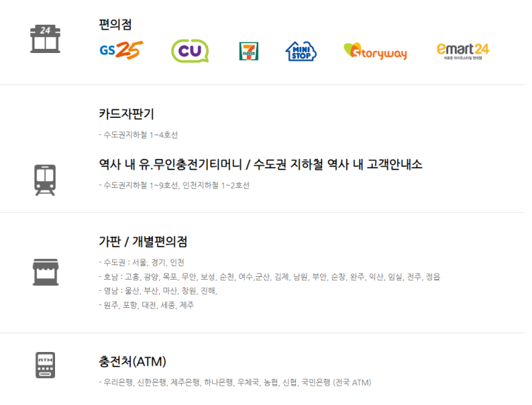Click the 7-Eleven logo

pos(248,51)
